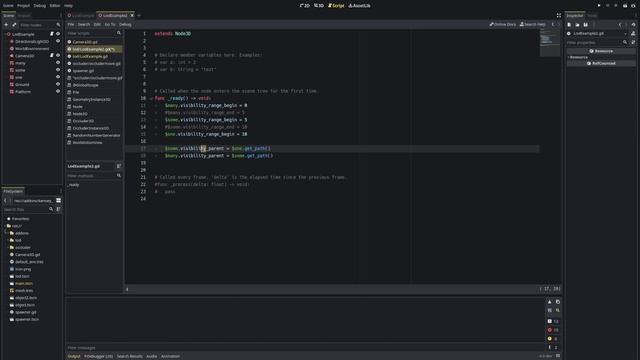Toggle visibility of Ground node

click(x=58, y=84)
